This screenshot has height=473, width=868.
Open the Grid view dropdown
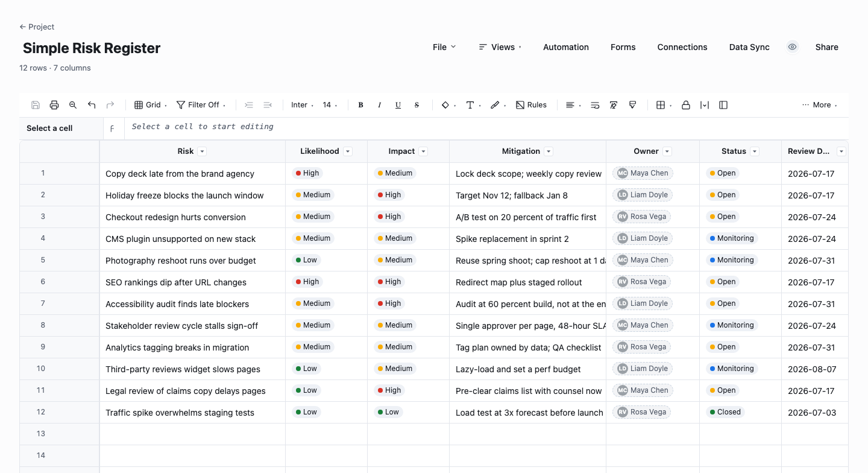click(150, 105)
